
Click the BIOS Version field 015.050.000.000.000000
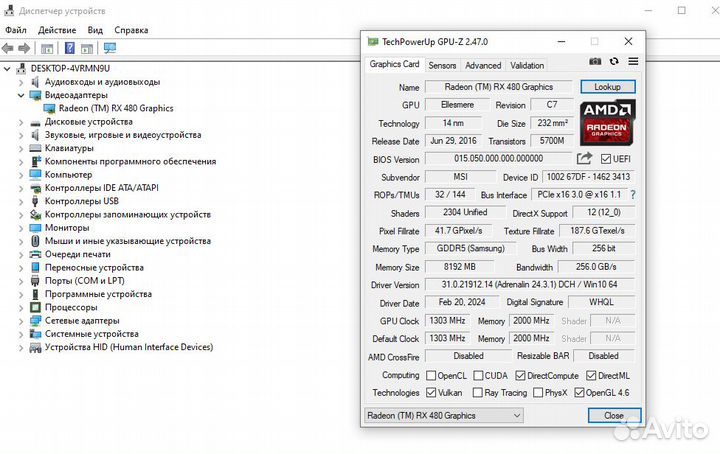tap(499, 159)
